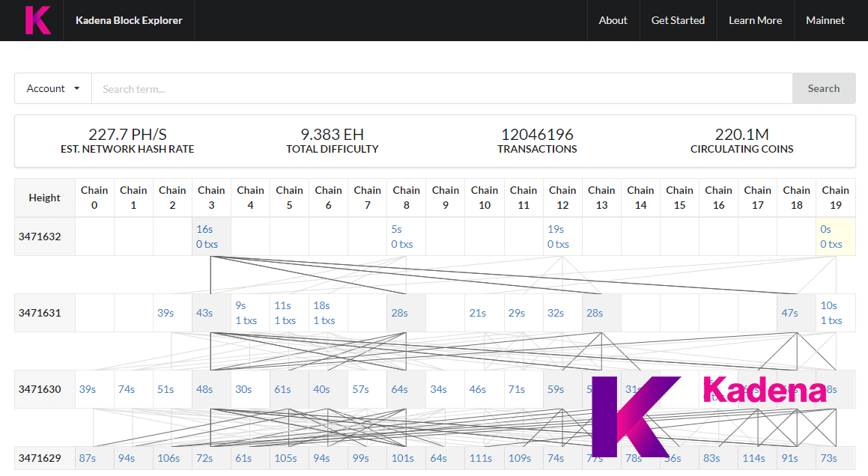Click the Chain 0 column header

point(94,198)
